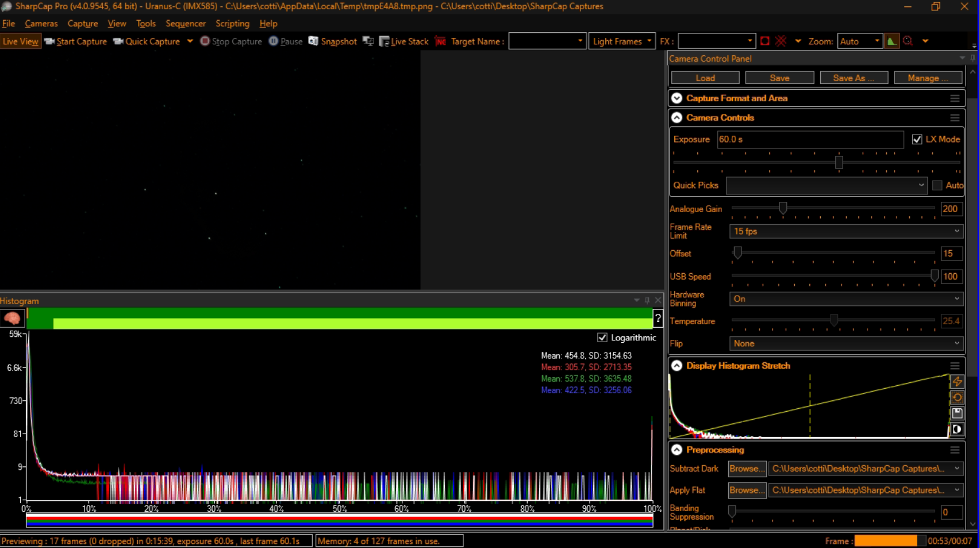
Task: Open the Subtract Dark file path dropdown
Action: 865,469
